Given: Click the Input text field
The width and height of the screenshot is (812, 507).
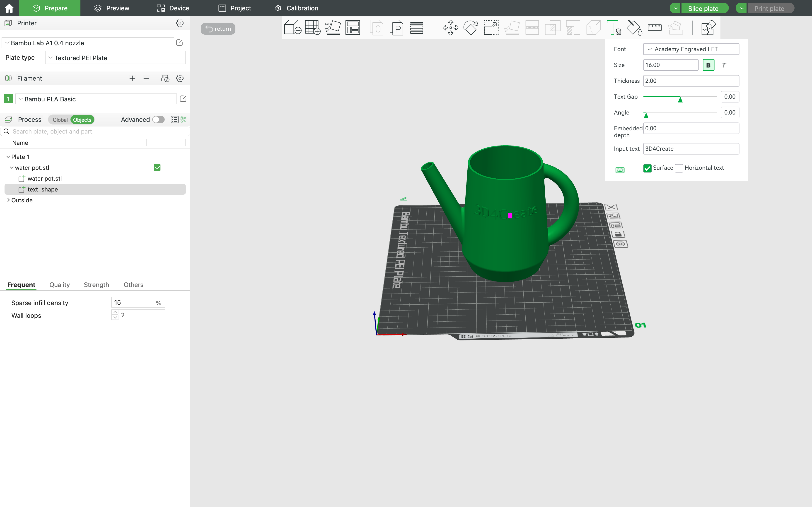Looking at the screenshot, I should click(x=691, y=148).
